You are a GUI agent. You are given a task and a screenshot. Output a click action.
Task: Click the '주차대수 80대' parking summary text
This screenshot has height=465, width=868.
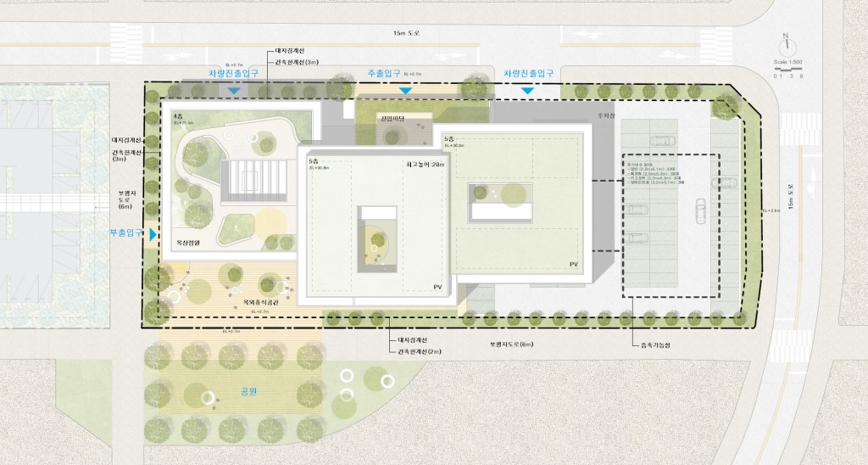[x=639, y=165]
